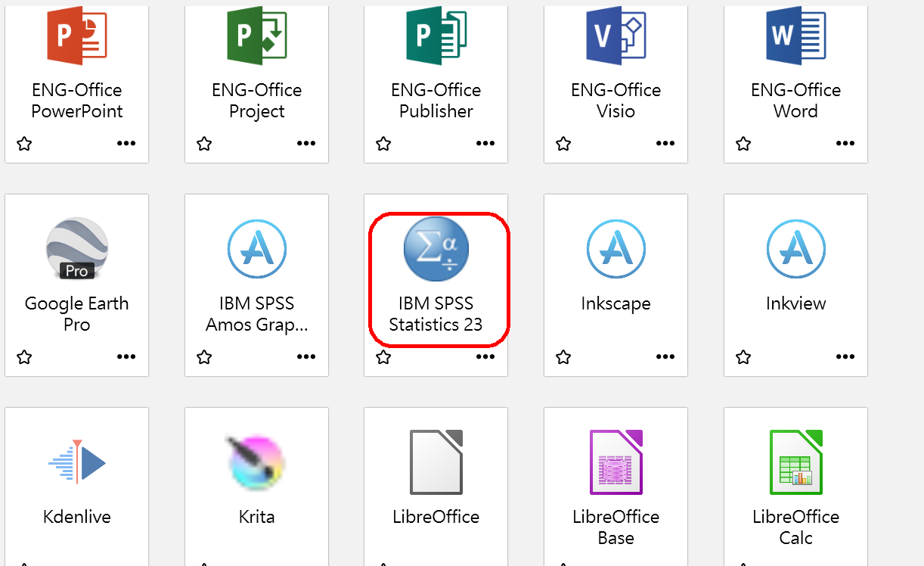Open the LibreOffice Base icon
This screenshot has height=566, width=924.
pos(615,462)
